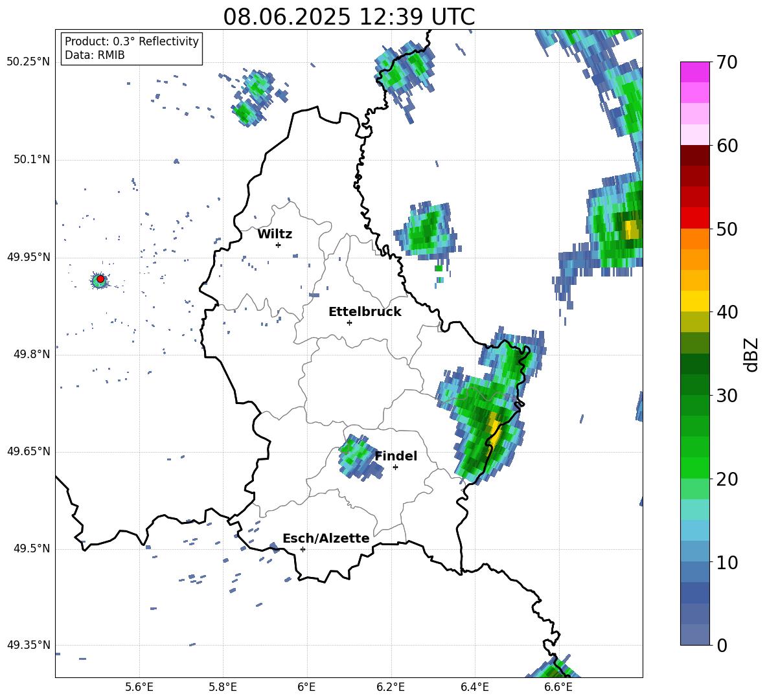
Task: Click the Esch/Alzette city label
Action: [x=326, y=538]
